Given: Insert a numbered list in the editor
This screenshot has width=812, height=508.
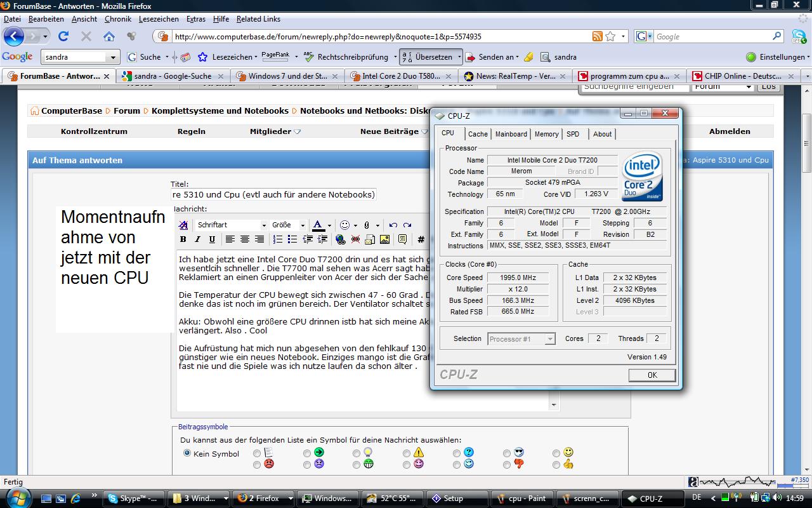Looking at the screenshot, I should click(x=278, y=239).
